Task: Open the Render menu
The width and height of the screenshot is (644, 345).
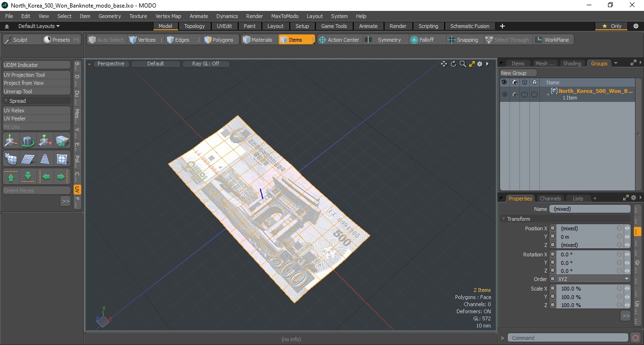Action: click(x=254, y=16)
